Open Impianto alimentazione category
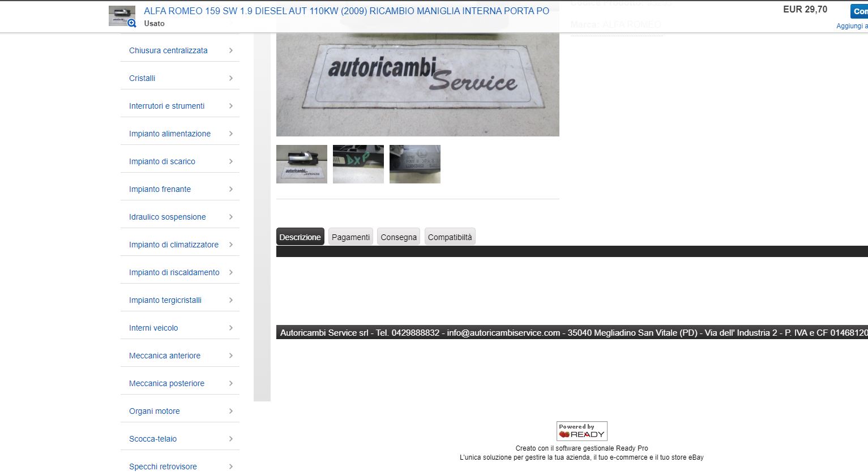The image size is (868, 475). (x=170, y=134)
